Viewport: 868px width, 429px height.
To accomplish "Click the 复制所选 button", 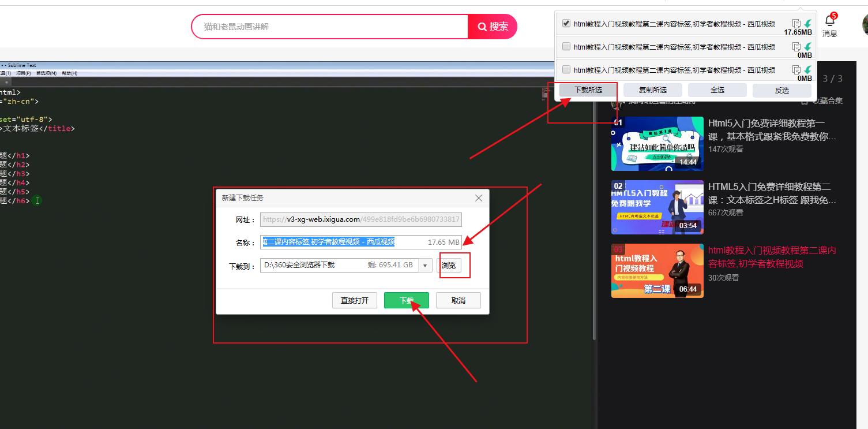I will (x=653, y=90).
